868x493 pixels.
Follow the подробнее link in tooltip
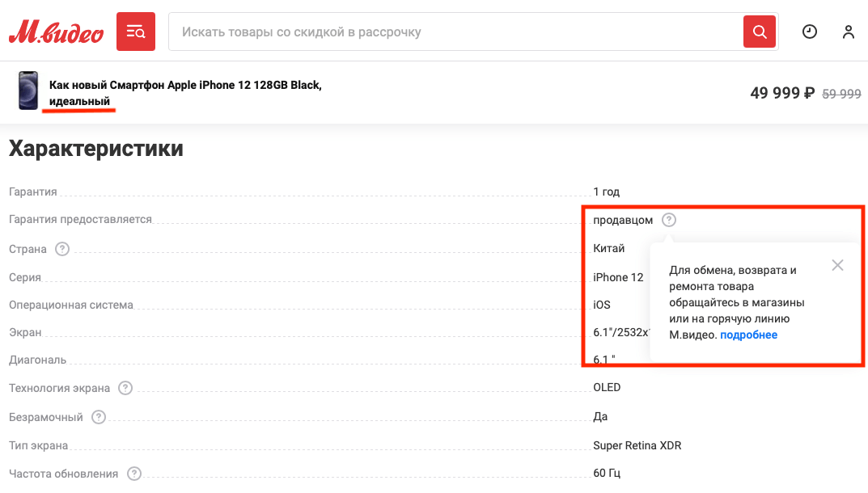[x=748, y=335]
